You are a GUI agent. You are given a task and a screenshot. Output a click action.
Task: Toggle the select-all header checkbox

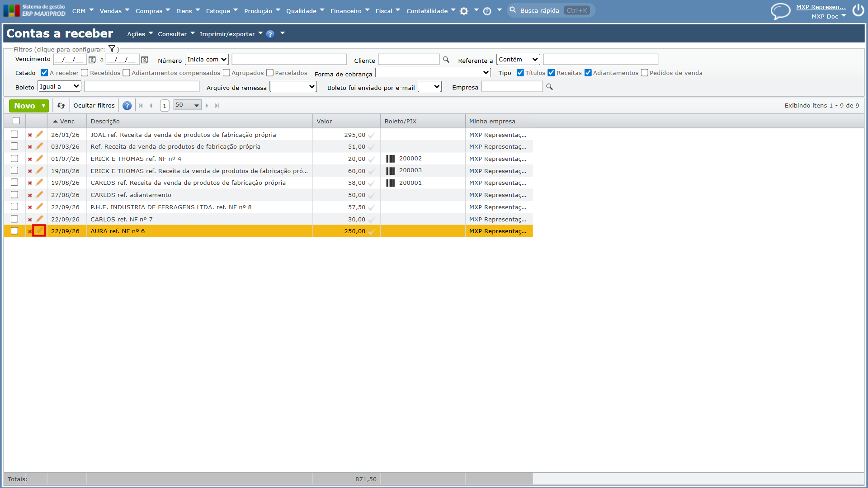16,121
